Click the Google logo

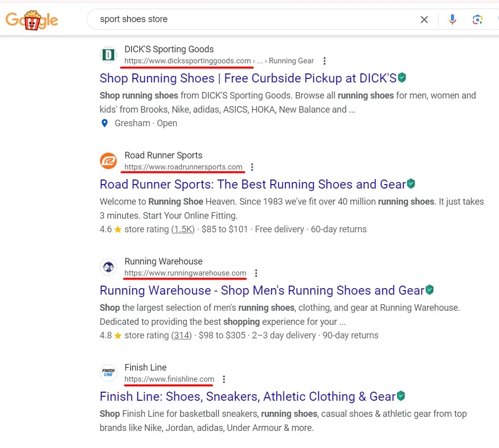click(x=32, y=20)
